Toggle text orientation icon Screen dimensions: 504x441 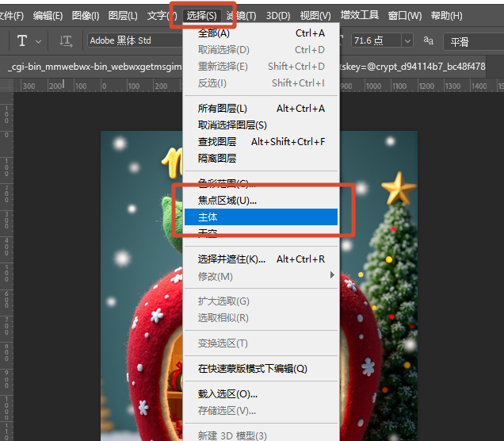pyautogui.click(x=66, y=41)
